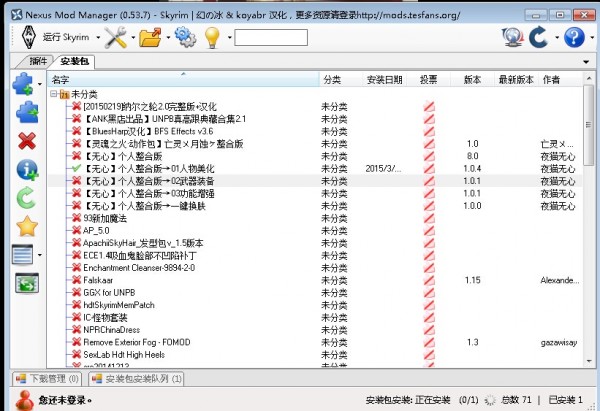The width and height of the screenshot is (600, 411).
Task: Focus the toolbar search text box
Action: coord(271,38)
